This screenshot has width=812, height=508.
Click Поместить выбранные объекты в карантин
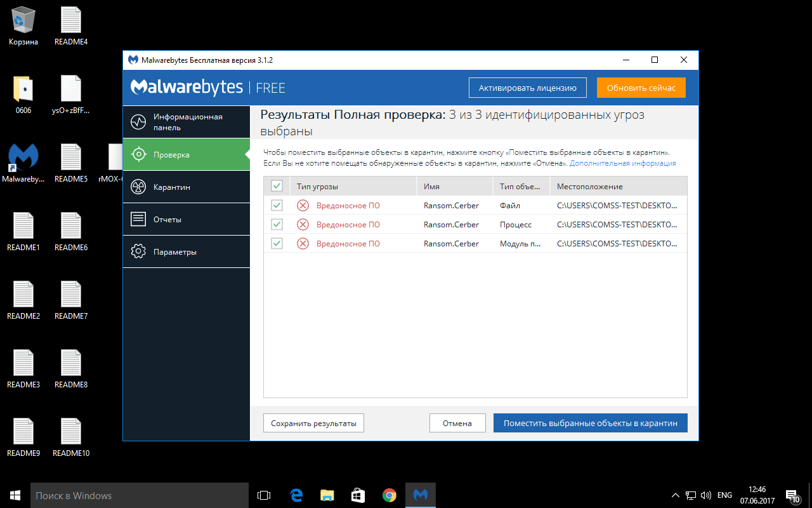point(591,423)
